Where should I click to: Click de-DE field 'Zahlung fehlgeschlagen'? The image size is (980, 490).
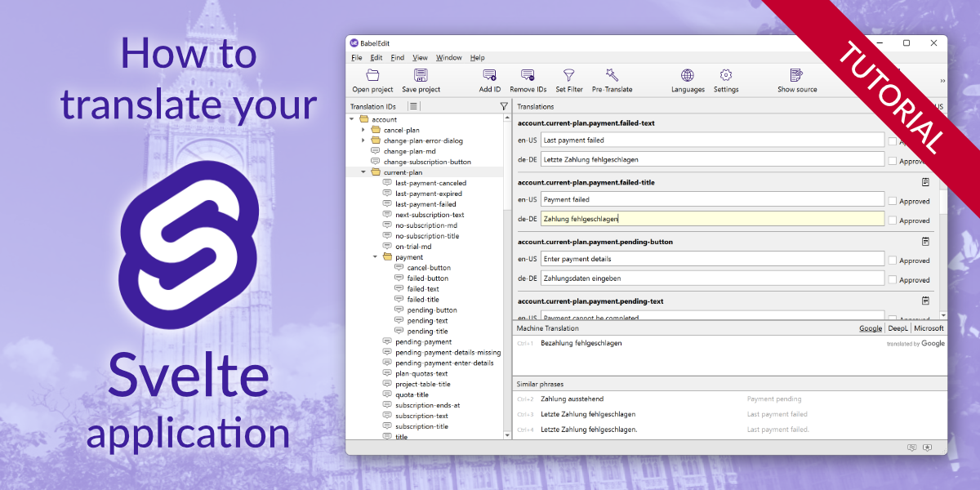(712, 219)
